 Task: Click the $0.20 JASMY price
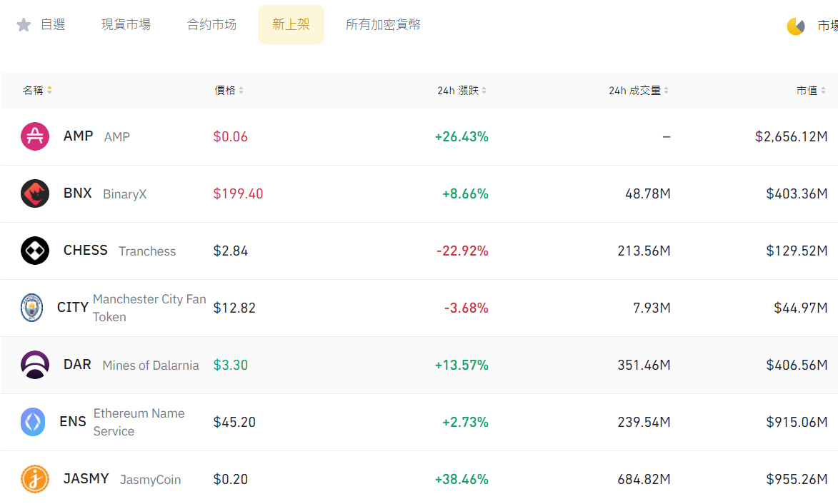(230, 480)
